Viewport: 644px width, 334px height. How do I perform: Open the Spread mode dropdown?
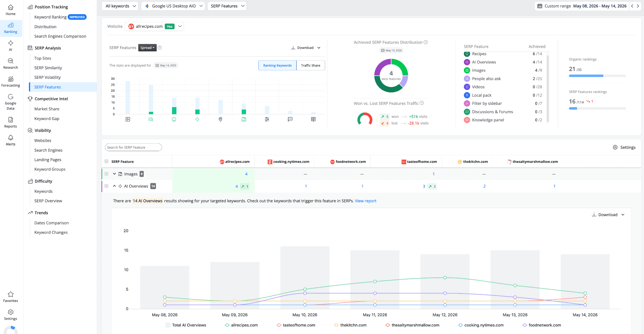pyautogui.click(x=147, y=48)
